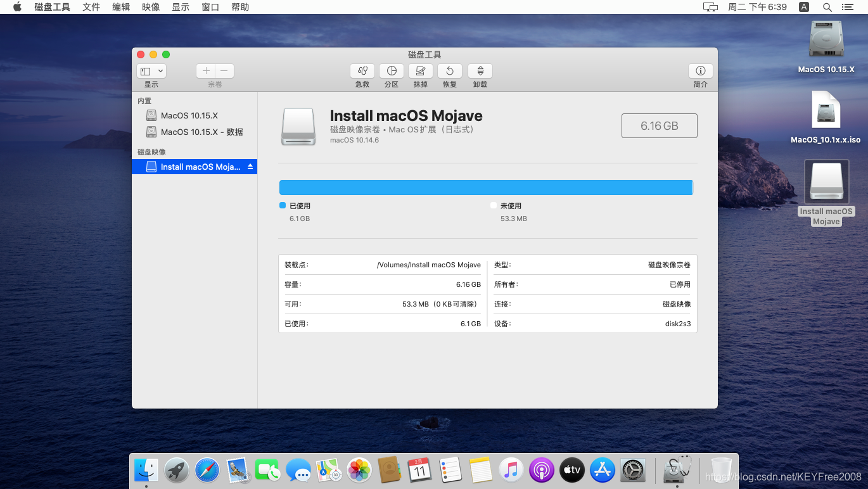Image resolution: width=868 pixels, height=489 pixels.
Task: Click the large Install macOS Mojave drive icon
Action: pyautogui.click(x=298, y=127)
